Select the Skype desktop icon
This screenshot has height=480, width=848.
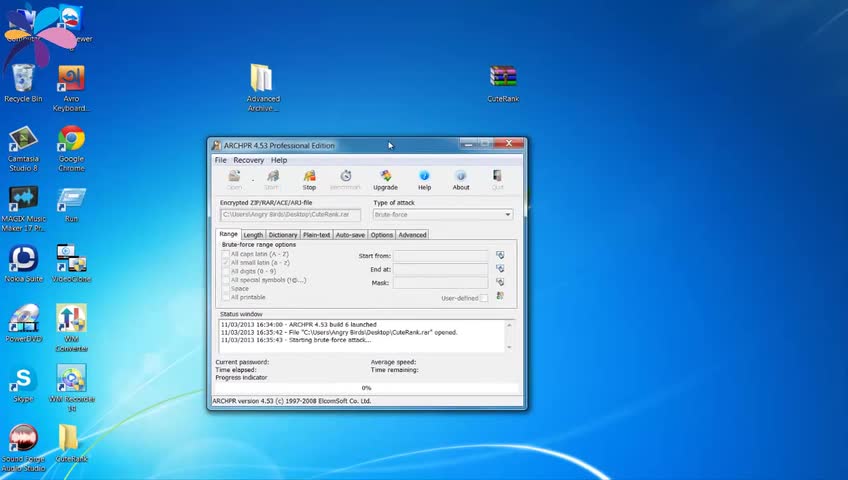(x=23, y=379)
